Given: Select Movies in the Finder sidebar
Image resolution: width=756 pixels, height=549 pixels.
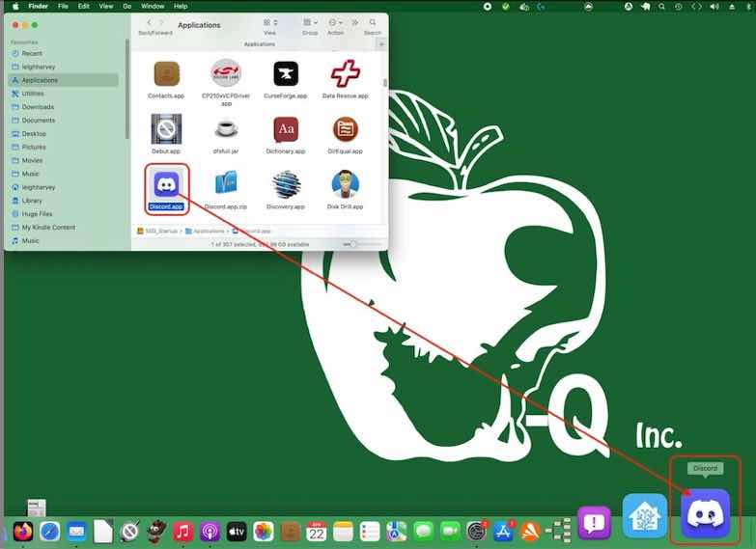Looking at the screenshot, I should click(64, 160).
